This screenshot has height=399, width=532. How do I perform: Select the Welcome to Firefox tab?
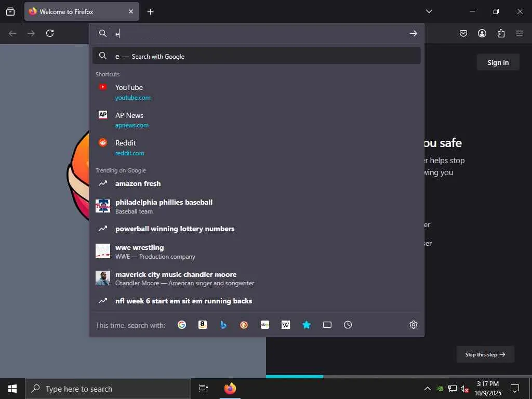click(82, 11)
